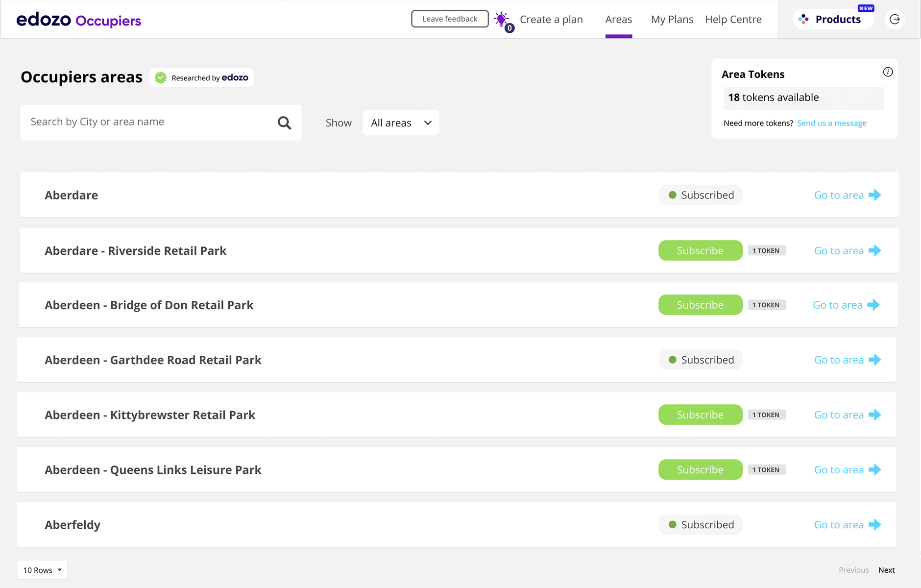Click the search magnifier icon
The image size is (921, 588).
(x=284, y=122)
